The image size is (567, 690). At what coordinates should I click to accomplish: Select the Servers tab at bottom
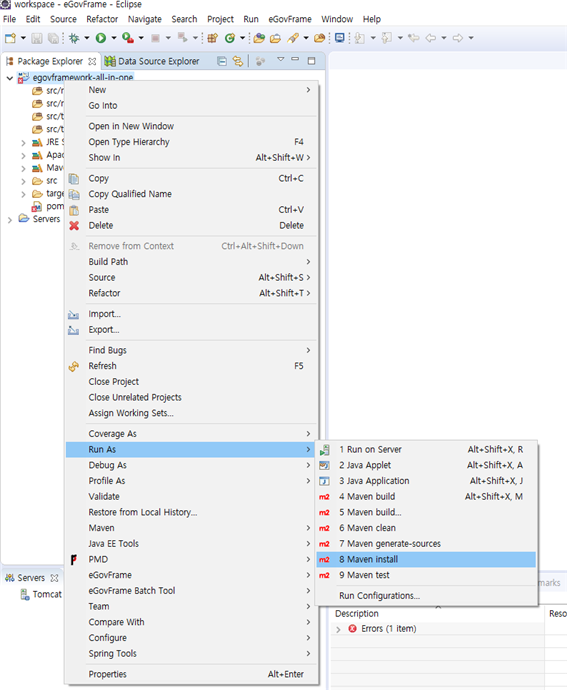(x=31, y=578)
